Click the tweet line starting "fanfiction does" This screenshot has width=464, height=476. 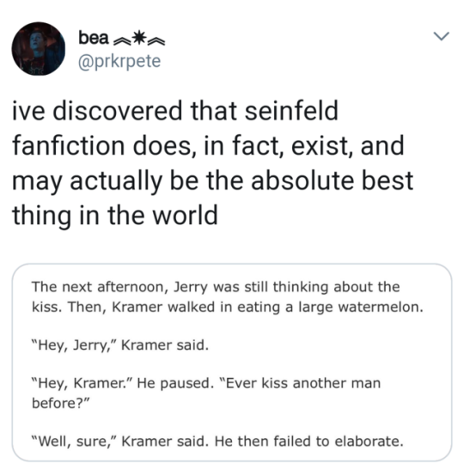(208, 146)
